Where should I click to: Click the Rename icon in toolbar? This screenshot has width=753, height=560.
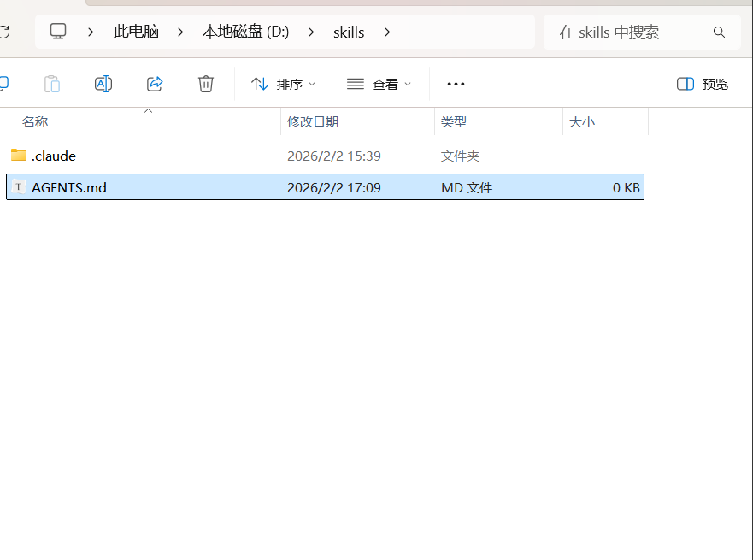[x=103, y=84]
